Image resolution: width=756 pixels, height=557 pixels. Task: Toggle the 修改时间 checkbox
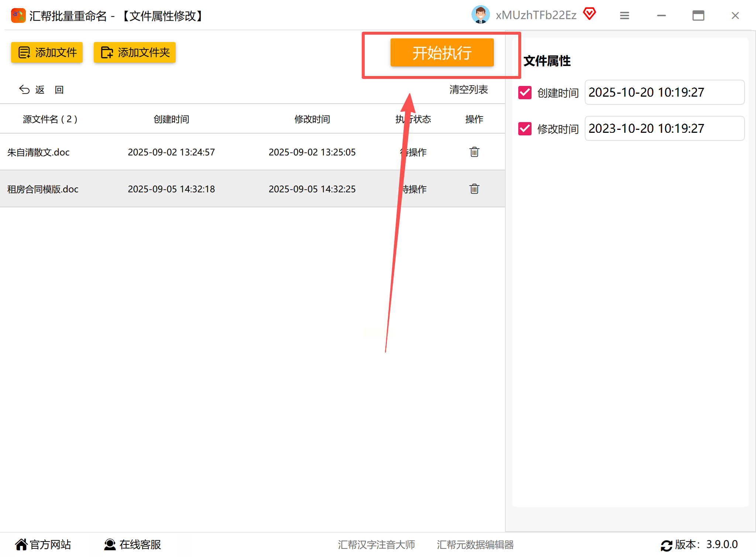click(x=525, y=129)
